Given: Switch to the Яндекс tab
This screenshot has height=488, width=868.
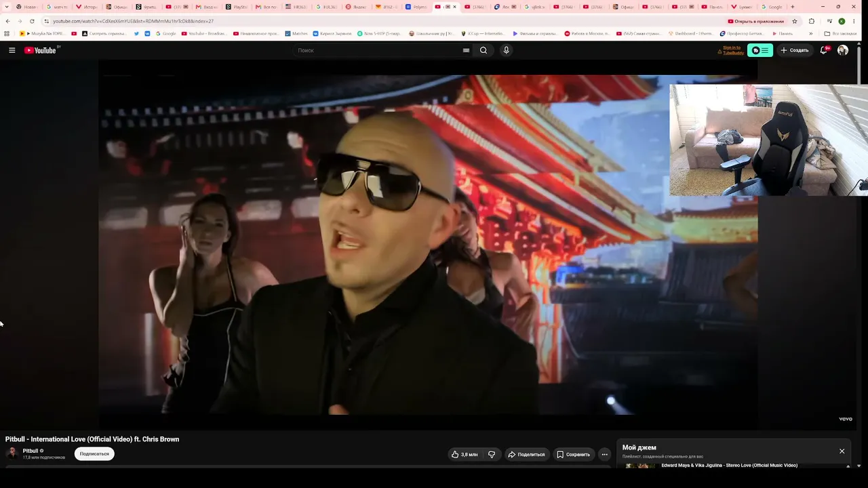Looking at the screenshot, I should (356, 7).
